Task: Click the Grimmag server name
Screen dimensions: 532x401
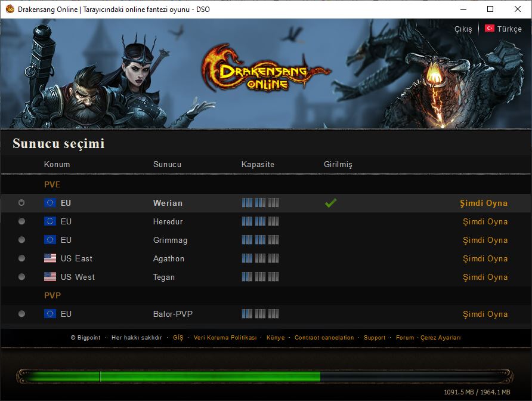Action: tap(170, 240)
